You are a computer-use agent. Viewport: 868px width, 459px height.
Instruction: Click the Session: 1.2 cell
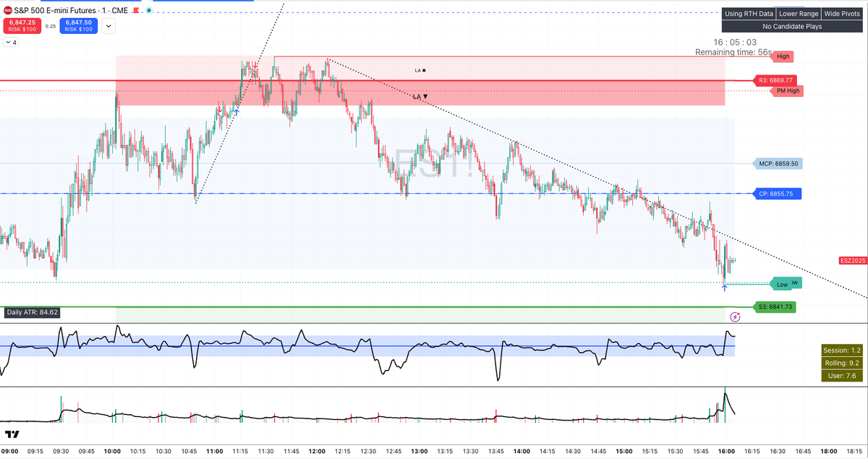click(841, 350)
